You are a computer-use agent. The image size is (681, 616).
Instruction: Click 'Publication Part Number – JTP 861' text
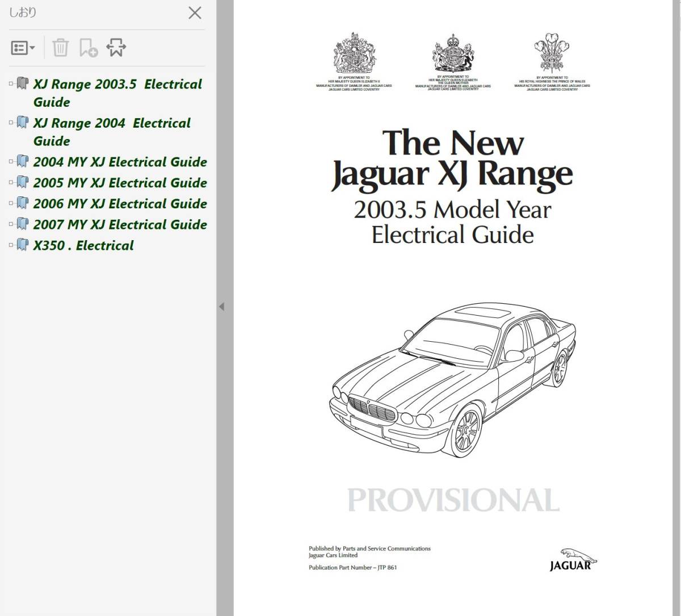[x=352, y=568]
